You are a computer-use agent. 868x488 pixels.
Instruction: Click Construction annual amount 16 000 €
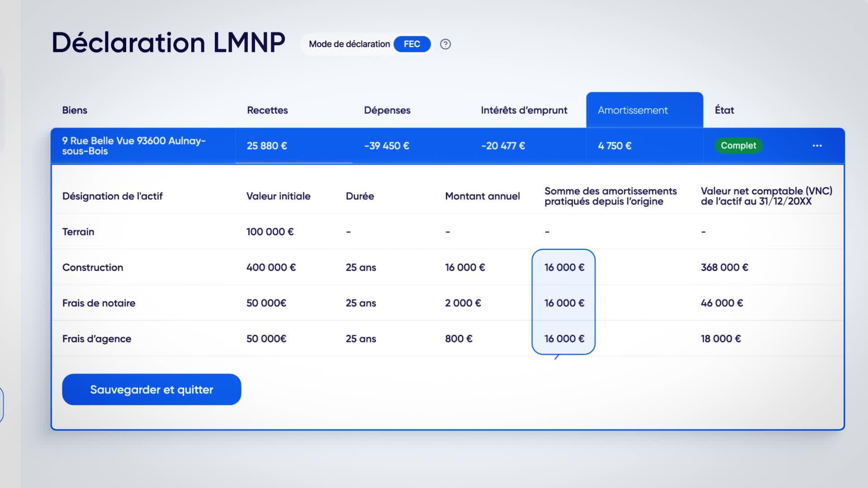[465, 267]
